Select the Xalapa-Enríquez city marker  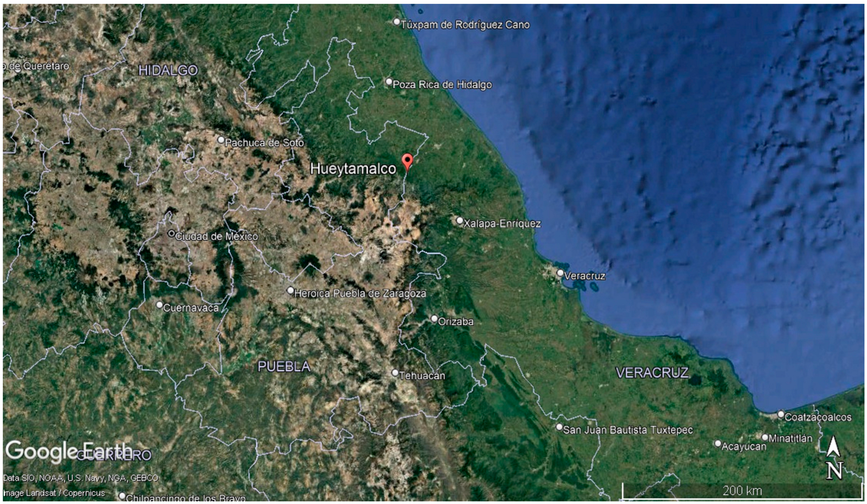pos(460,221)
